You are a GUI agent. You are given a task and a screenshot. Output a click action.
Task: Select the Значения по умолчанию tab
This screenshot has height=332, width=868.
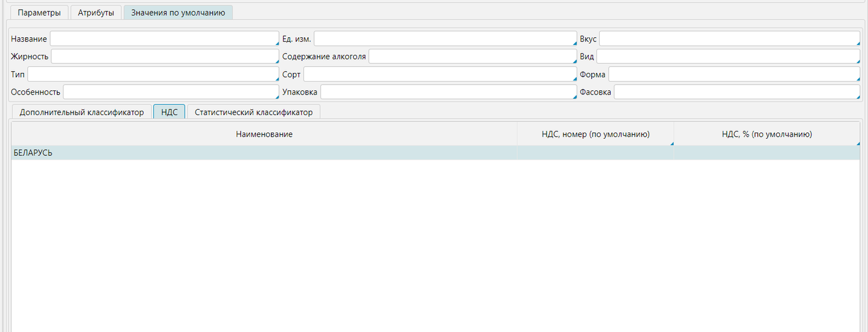pos(178,13)
